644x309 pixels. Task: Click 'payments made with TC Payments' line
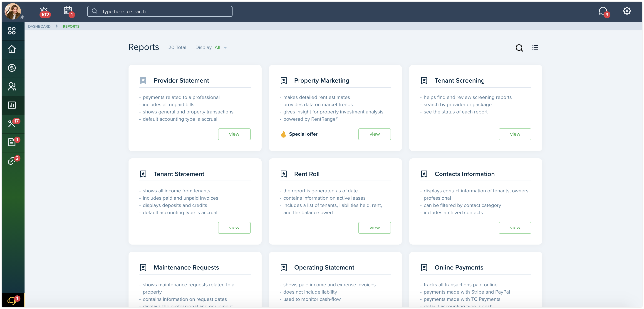tap(462, 299)
